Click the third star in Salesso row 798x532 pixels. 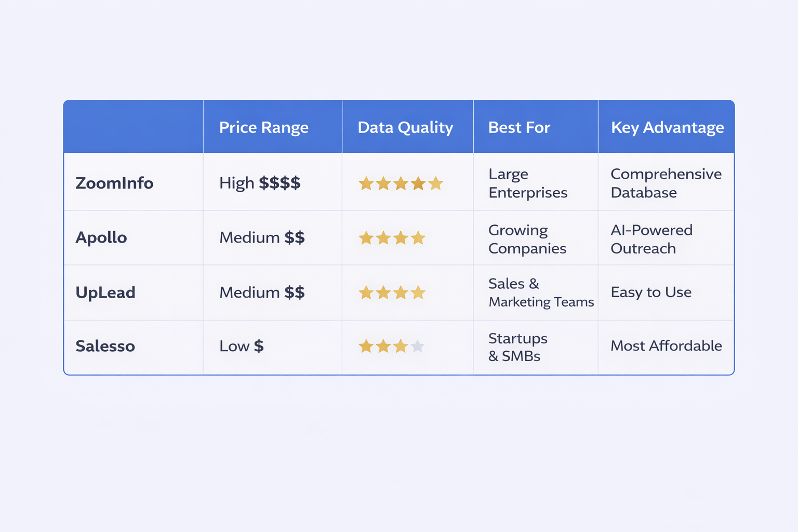coord(401,346)
